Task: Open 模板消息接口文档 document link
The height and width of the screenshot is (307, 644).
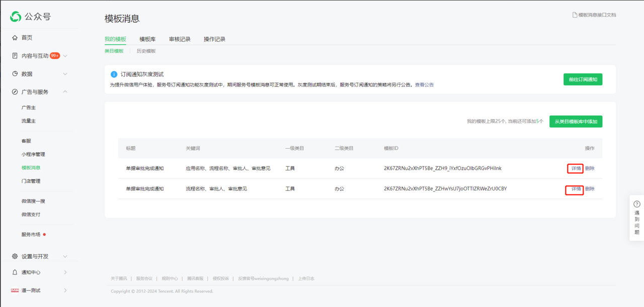Action: pos(594,15)
